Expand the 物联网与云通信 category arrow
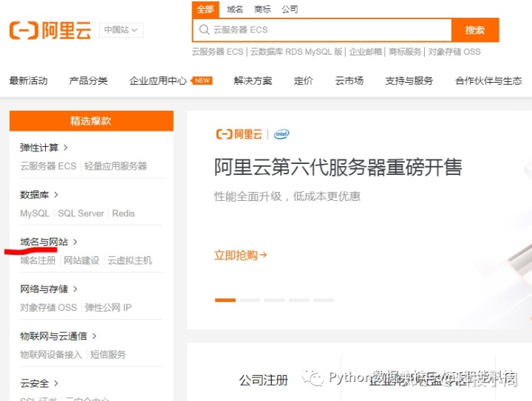 tap(95, 336)
